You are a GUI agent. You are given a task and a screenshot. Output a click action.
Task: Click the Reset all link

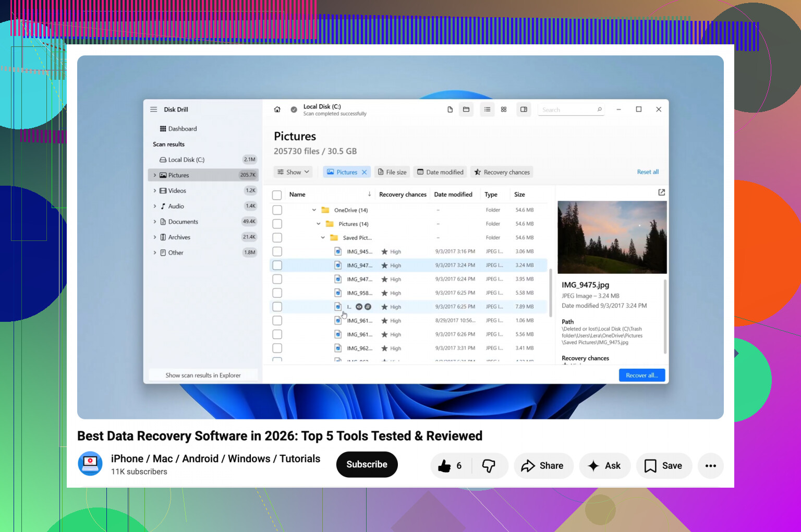pos(648,172)
